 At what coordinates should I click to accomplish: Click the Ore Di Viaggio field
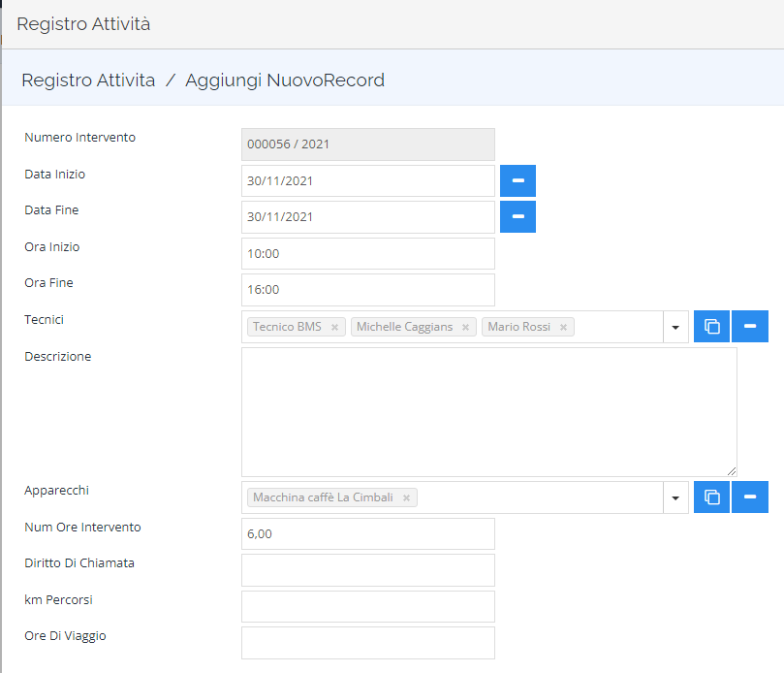(x=368, y=643)
